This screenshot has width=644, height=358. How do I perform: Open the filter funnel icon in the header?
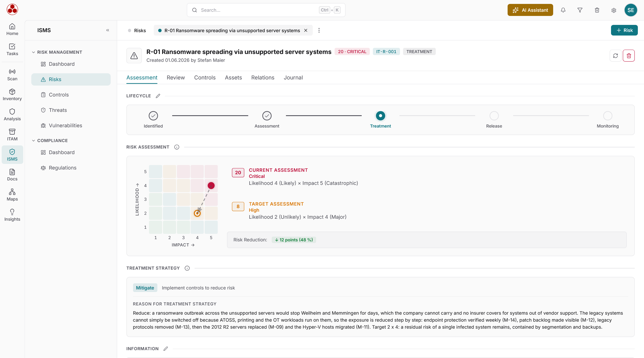tap(580, 10)
